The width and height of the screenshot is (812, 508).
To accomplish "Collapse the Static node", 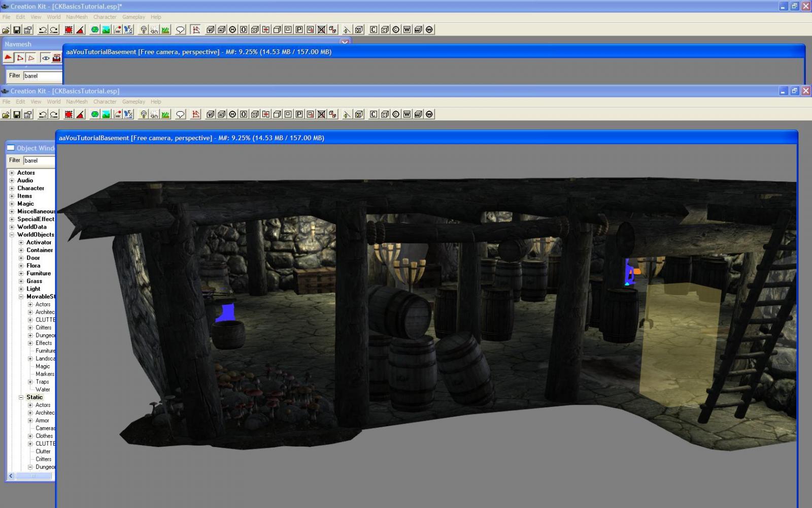I will tap(21, 398).
